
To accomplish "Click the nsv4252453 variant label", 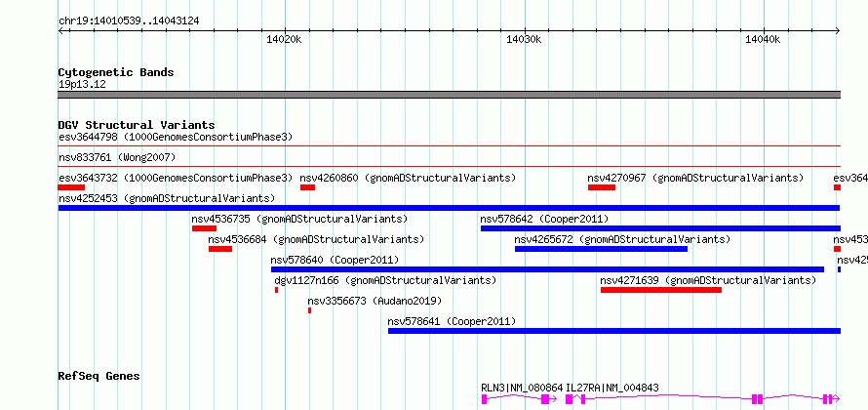I will pos(167,198).
